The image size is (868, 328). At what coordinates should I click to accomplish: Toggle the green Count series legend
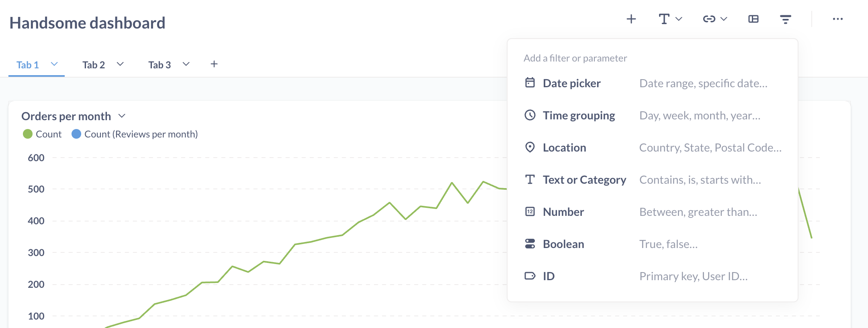point(42,134)
